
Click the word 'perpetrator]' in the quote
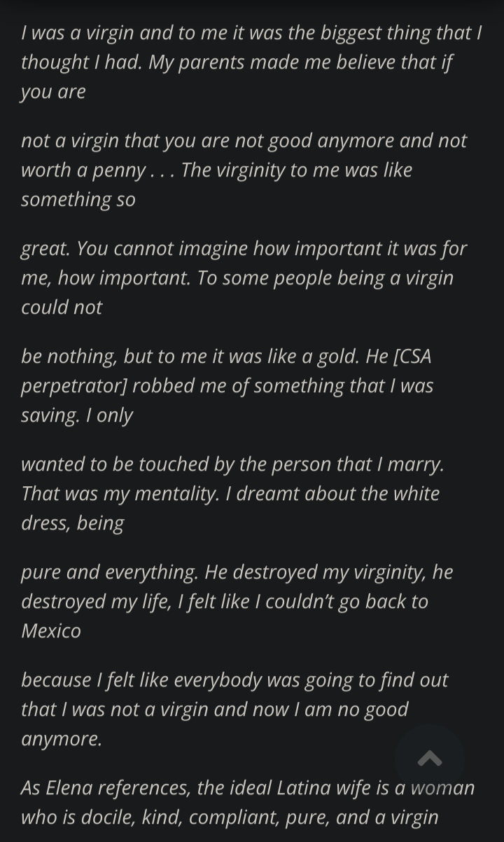[73, 385]
